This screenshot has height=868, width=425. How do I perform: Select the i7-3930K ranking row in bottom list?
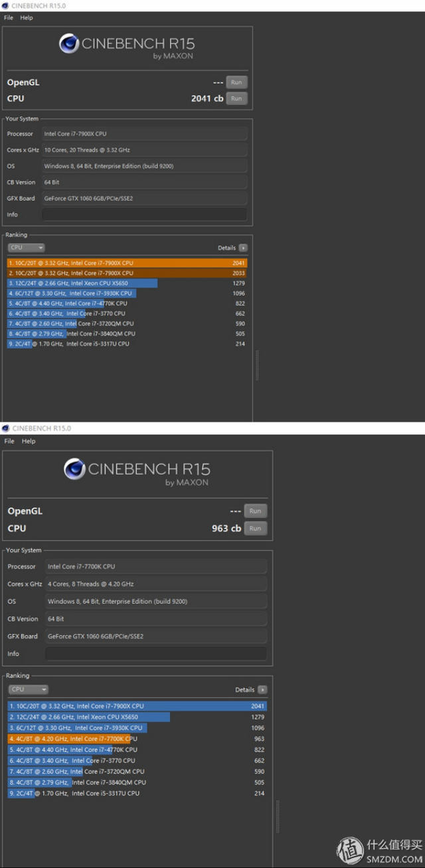tap(137, 728)
